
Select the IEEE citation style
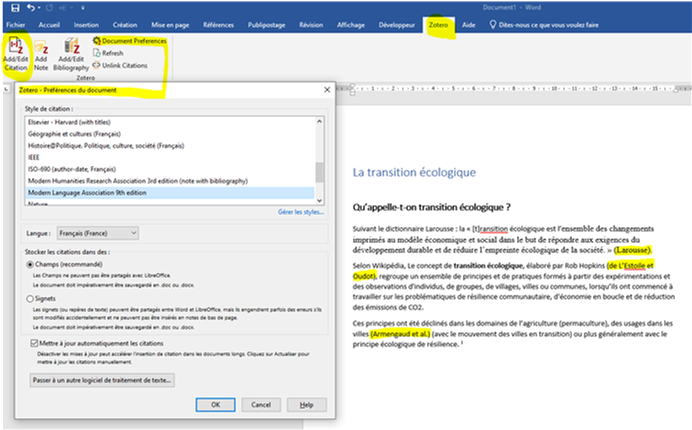[170, 157]
